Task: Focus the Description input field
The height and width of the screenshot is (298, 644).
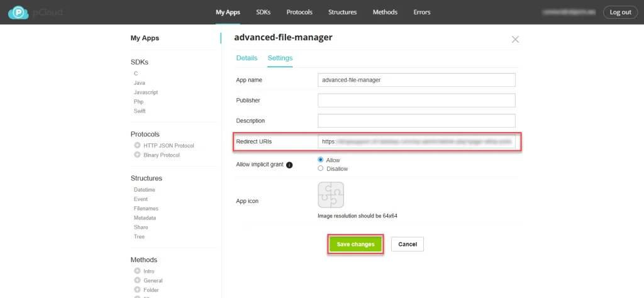Action: pyautogui.click(x=416, y=121)
